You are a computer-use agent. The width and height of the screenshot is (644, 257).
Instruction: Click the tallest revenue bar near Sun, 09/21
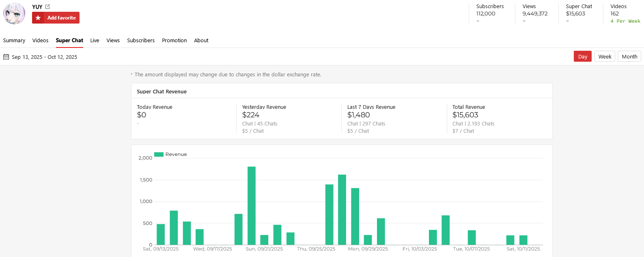[x=252, y=205]
